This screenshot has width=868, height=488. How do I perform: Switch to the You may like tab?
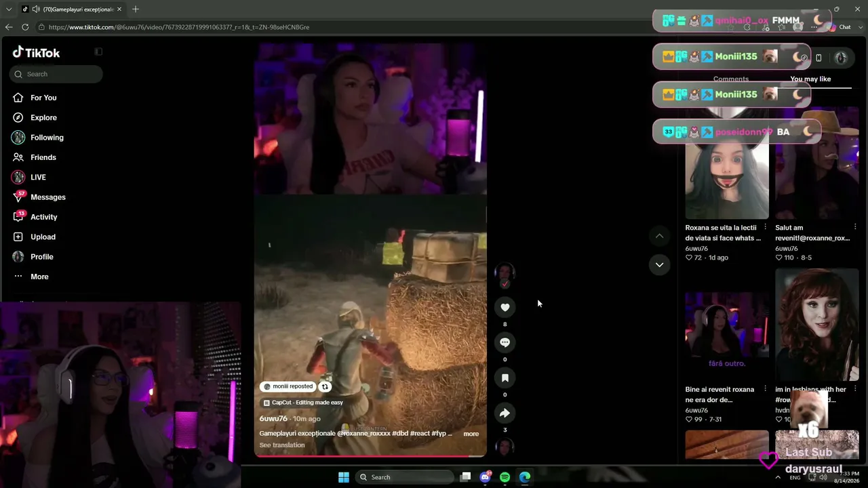pos(810,79)
